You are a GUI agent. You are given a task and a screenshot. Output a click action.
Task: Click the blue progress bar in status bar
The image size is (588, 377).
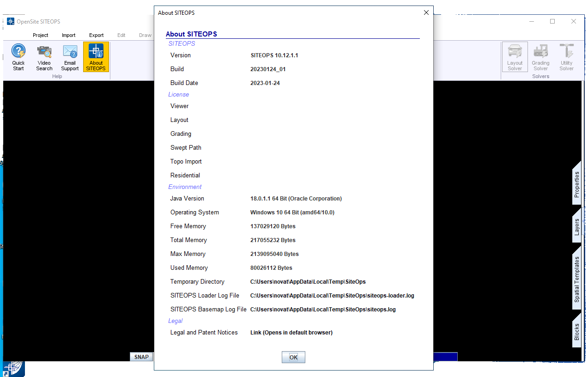[x=445, y=357]
